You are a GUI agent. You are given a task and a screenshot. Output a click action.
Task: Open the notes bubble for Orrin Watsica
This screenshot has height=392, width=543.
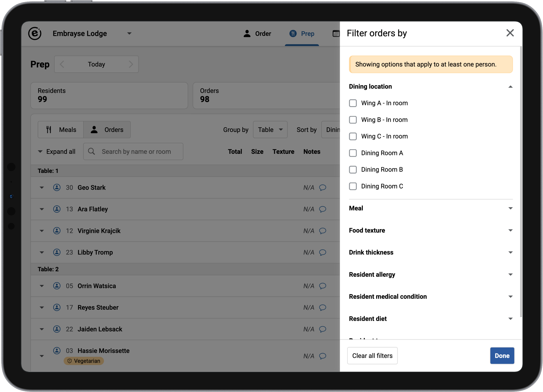coord(322,286)
